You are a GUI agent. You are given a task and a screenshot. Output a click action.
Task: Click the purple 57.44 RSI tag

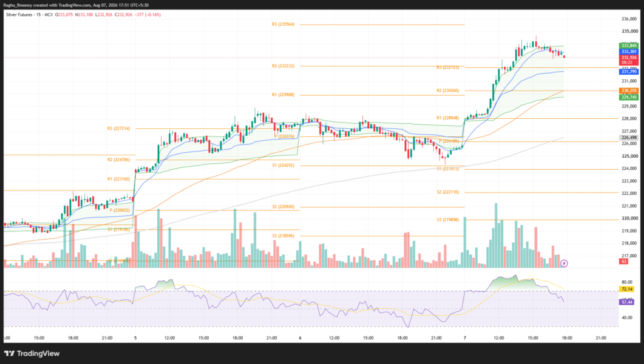point(627,302)
